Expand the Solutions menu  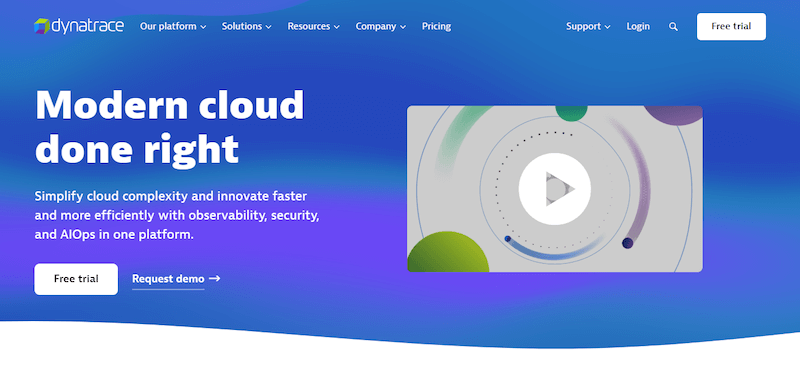coord(246,27)
